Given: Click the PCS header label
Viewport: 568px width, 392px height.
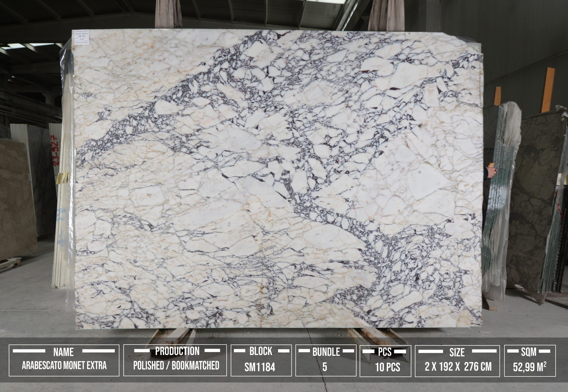Looking at the screenshot, I should point(385,352).
